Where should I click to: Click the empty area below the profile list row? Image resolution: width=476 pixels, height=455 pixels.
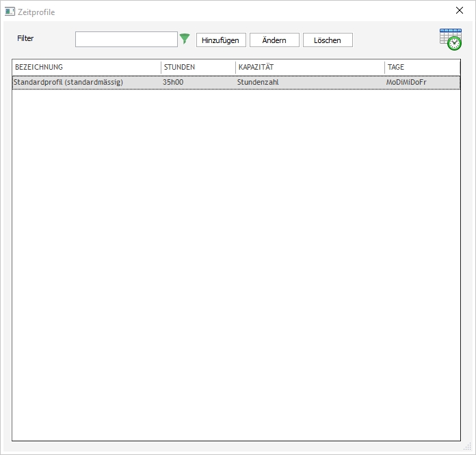tap(236, 260)
